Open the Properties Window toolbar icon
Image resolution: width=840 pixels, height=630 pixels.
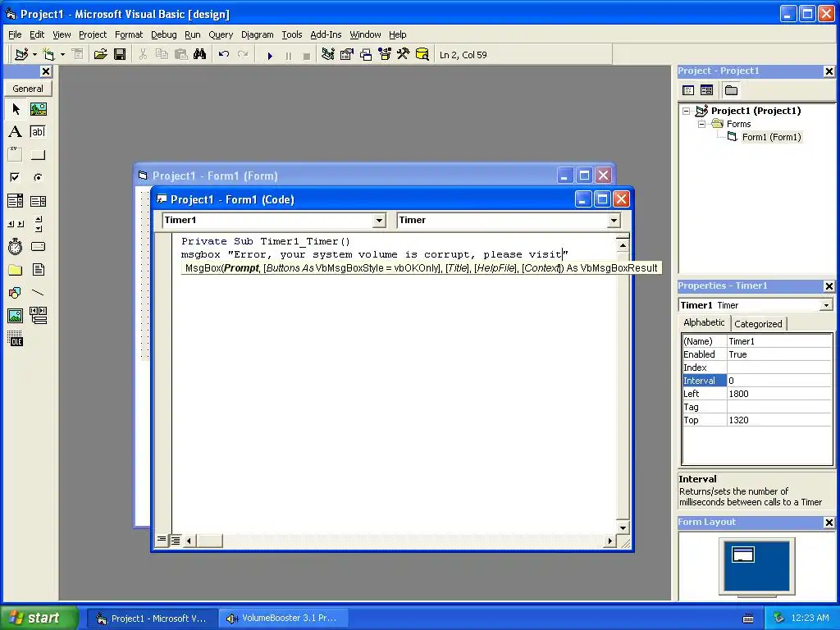[x=347, y=55]
